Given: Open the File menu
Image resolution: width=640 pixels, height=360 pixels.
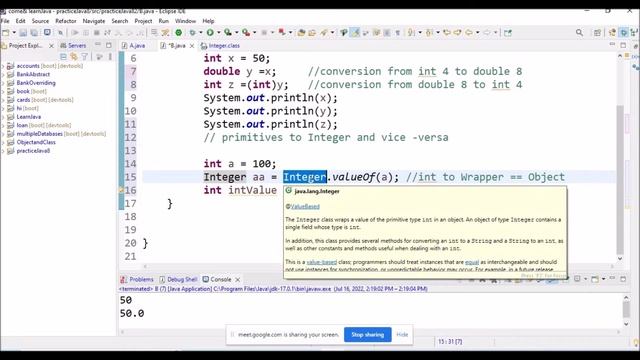Looking at the screenshot, I should (x=5, y=21).
